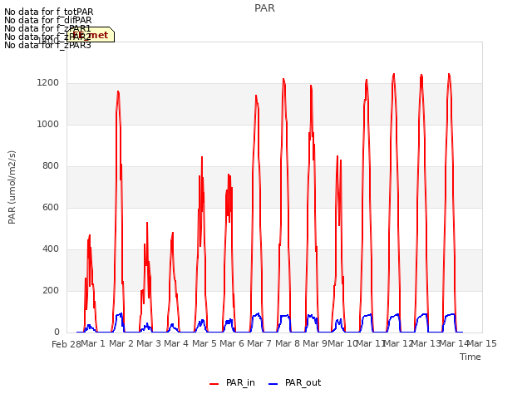Viewport: 532px width, 399px height.
Task: Click the 1200 y-axis tick label
Action: (x=48, y=83)
